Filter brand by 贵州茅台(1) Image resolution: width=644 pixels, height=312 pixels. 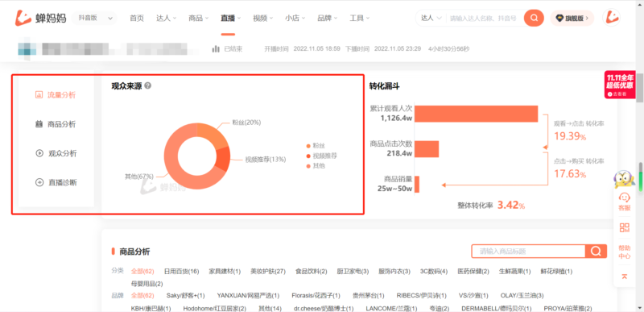tap(369, 296)
